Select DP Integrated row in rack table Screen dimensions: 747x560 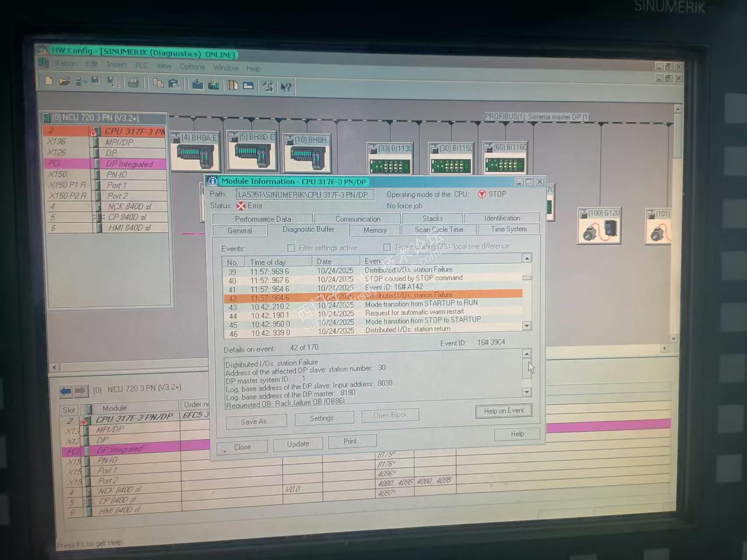click(105, 164)
